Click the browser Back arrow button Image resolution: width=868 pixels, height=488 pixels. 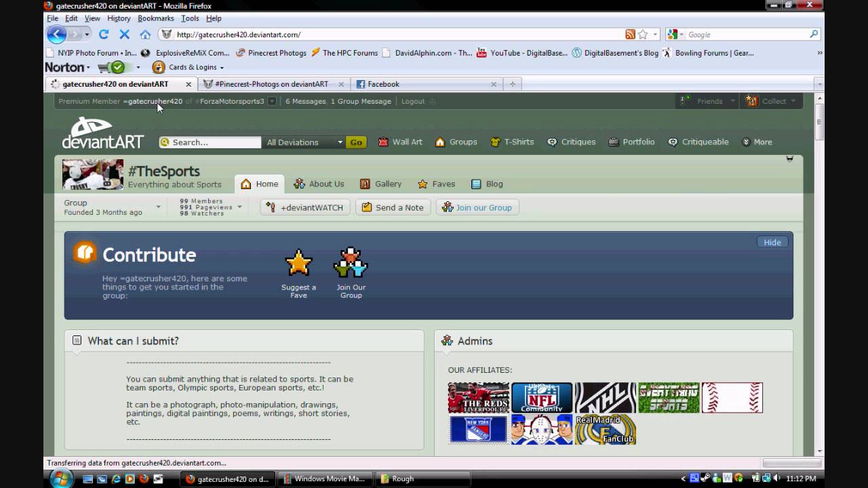point(56,35)
